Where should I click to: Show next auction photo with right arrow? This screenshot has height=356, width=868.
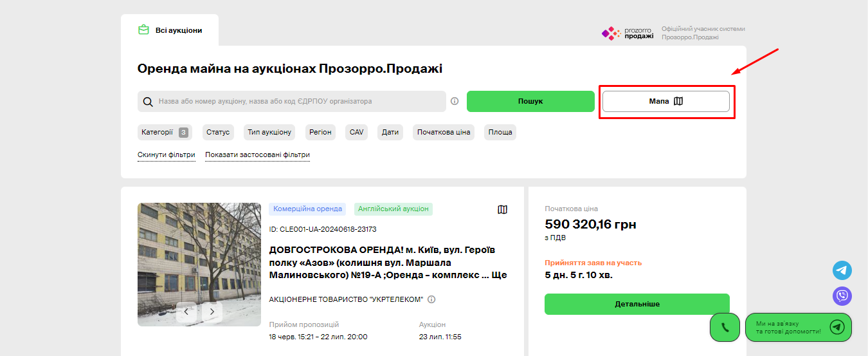(212, 312)
